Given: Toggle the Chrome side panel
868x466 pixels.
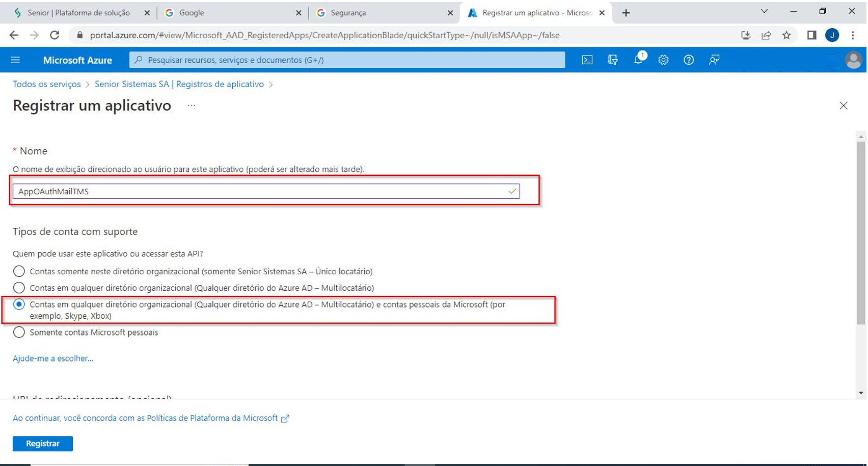Looking at the screenshot, I should (812, 35).
